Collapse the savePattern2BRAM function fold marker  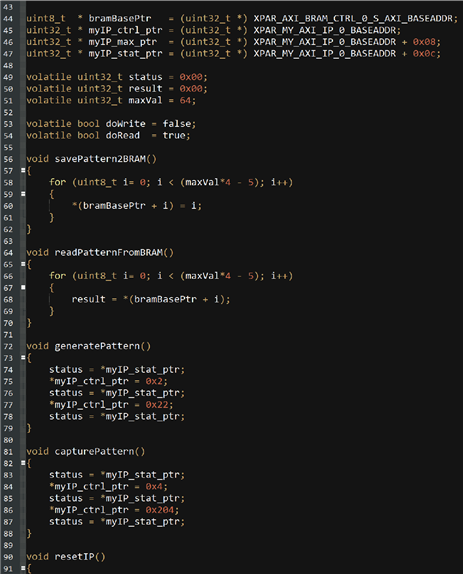pyautogui.click(x=23, y=170)
